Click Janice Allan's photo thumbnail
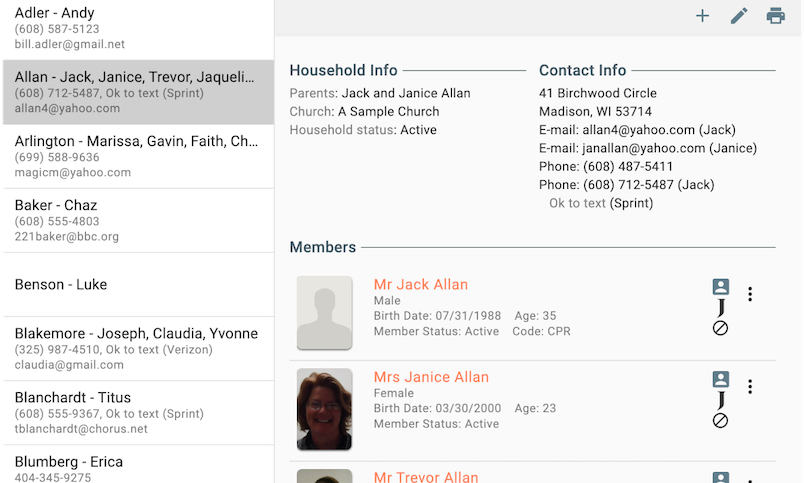 pyautogui.click(x=325, y=409)
